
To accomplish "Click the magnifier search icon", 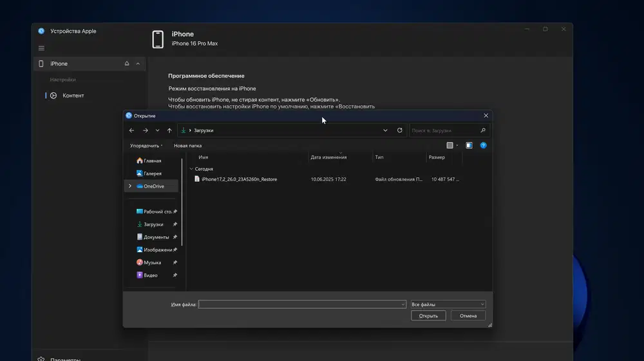I will [483, 130].
